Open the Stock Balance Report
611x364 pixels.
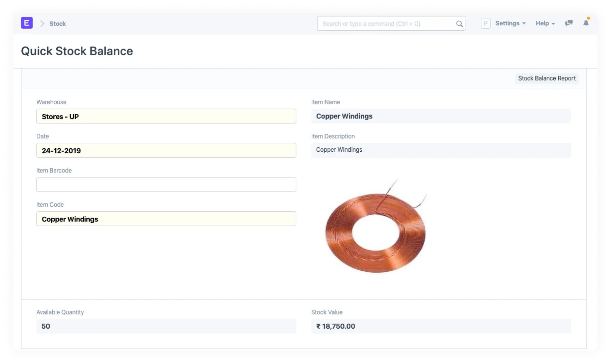tap(547, 78)
